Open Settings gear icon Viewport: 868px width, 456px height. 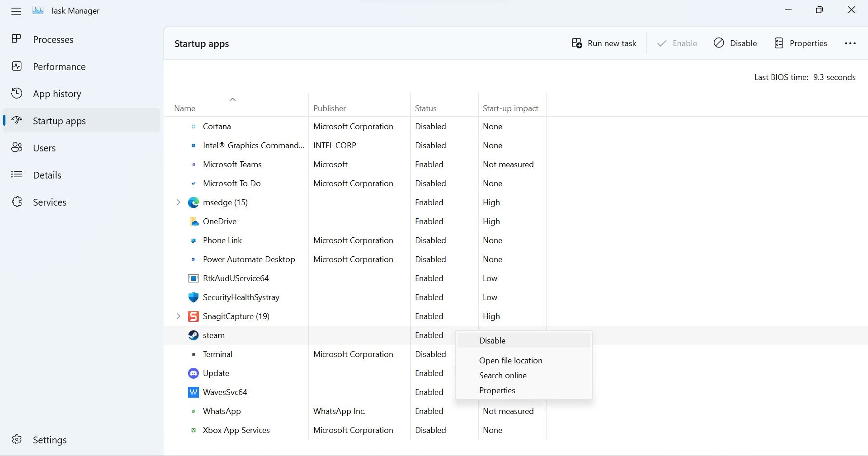[17, 440]
